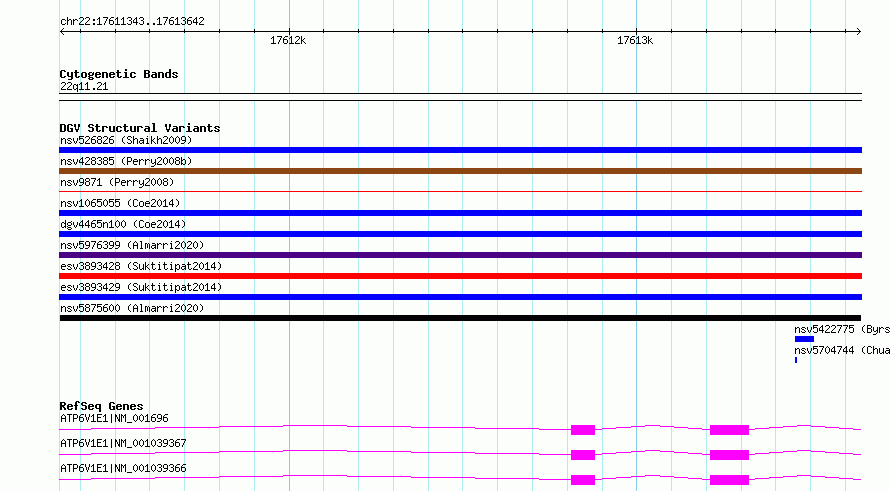Image resolution: width=890 pixels, height=491 pixels.
Task: Open transcript ATP6V1E1|NM_001039366 label
Action: pos(123,468)
